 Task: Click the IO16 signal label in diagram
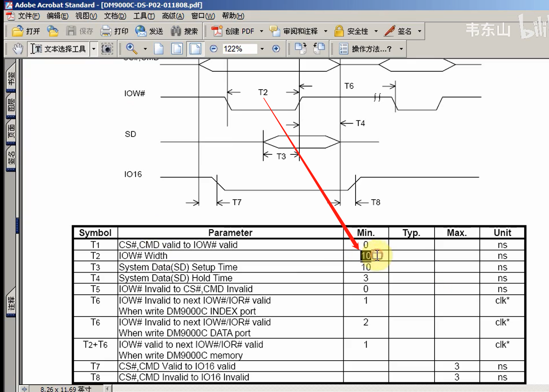[133, 174]
